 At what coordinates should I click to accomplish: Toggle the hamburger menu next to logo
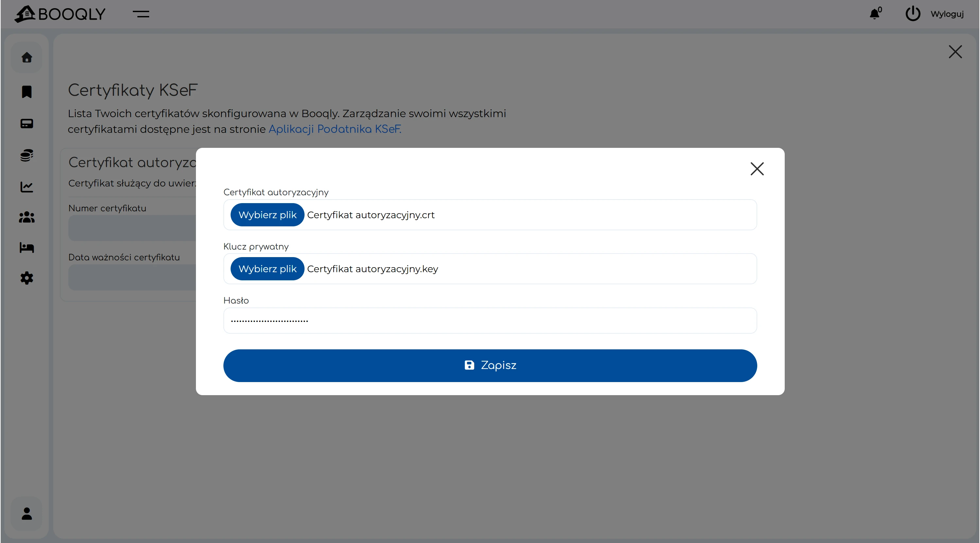tap(141, 14)
